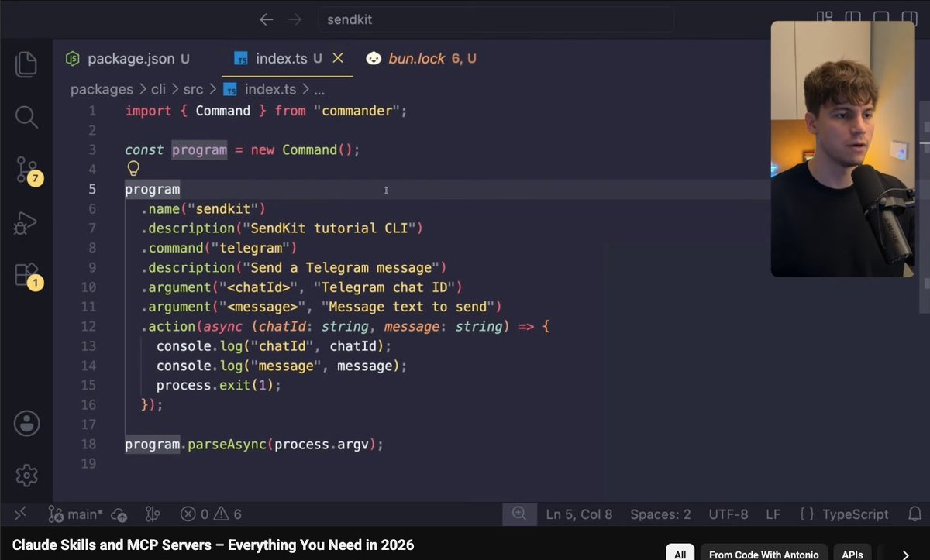Go back using the left arrow

pos(267,19)
